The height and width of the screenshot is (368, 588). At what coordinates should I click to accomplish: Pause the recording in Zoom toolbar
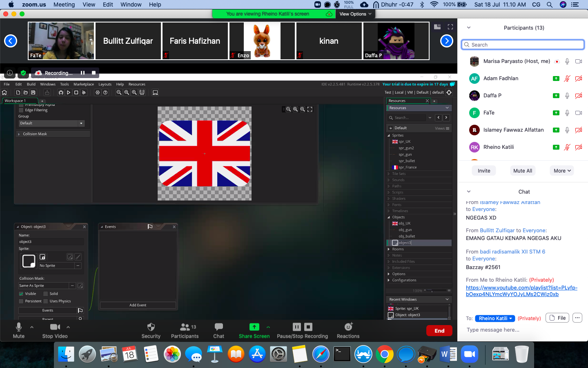[x=297, y=327]
